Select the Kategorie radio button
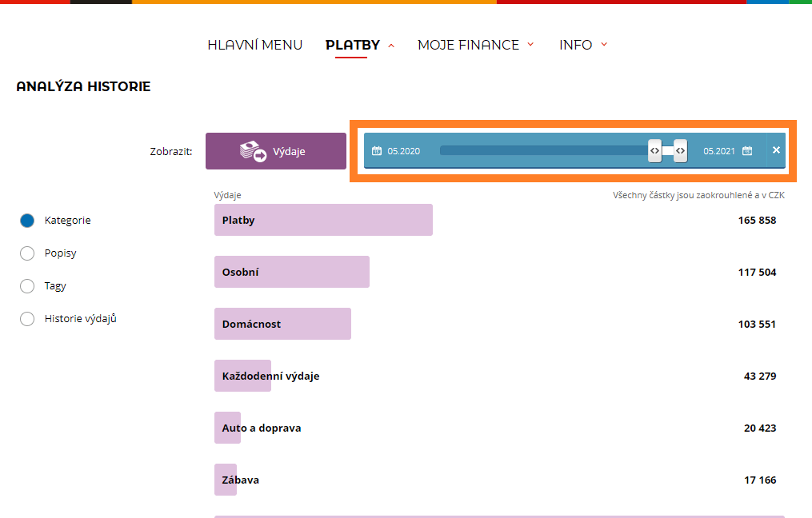 point(27,221)
